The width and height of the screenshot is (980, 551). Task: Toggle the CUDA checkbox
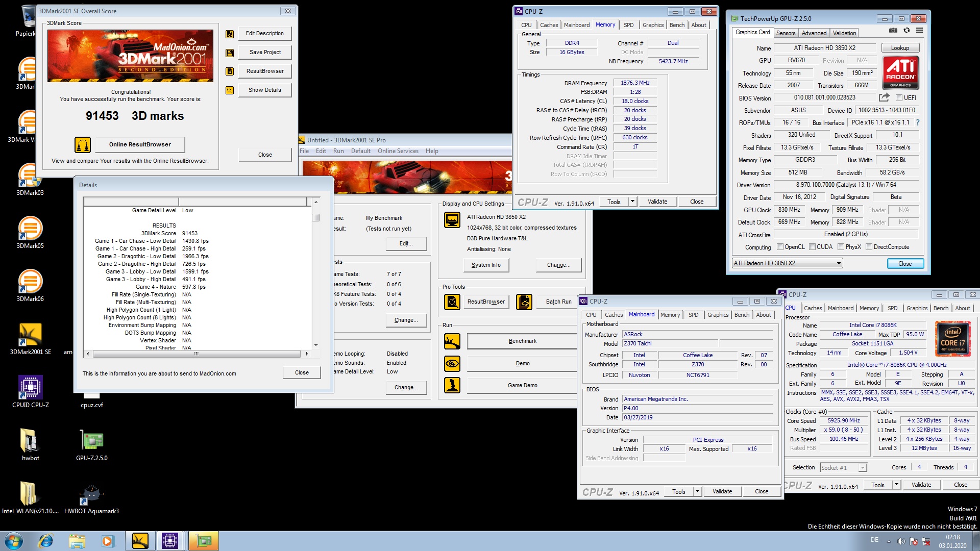(812, 247)
